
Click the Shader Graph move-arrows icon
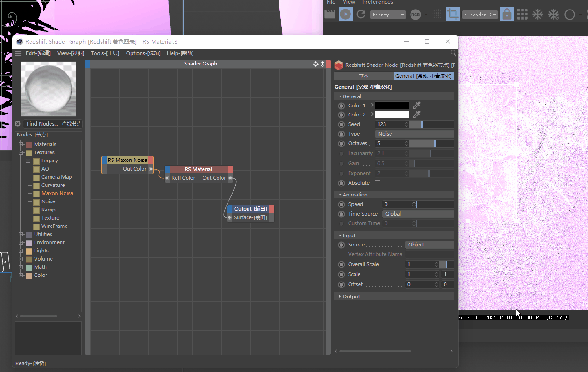click(x=316, y=64)
